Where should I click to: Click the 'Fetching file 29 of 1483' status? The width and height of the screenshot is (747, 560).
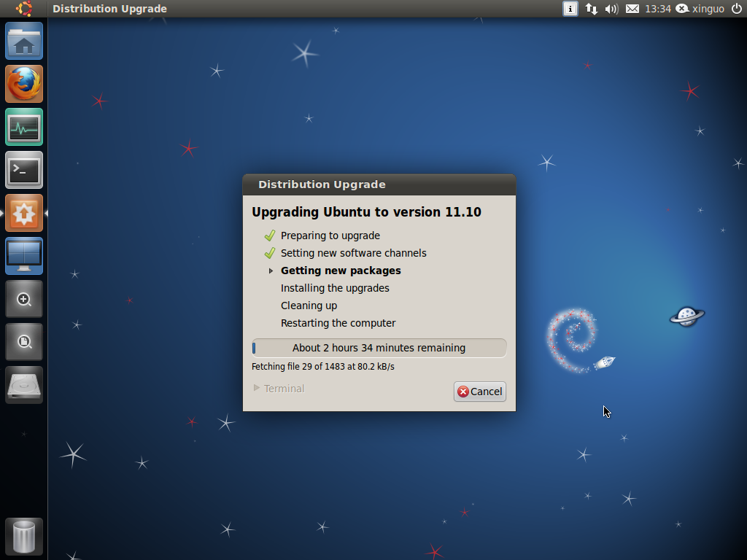[x=323, y=367]
